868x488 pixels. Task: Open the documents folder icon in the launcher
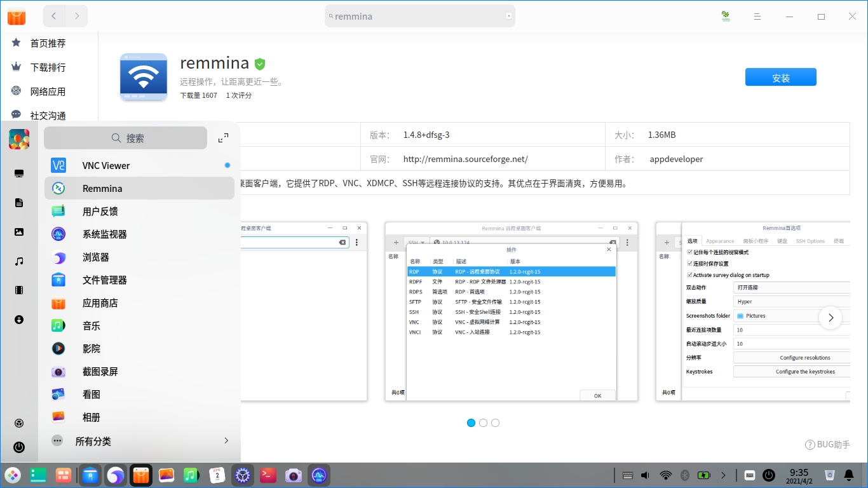tap(19, 203)
